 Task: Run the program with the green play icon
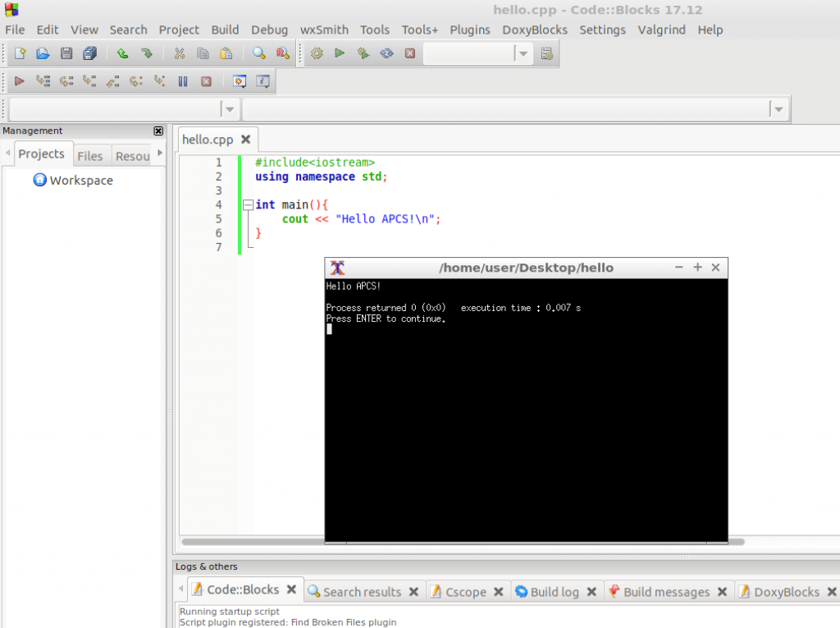point(340,54)
